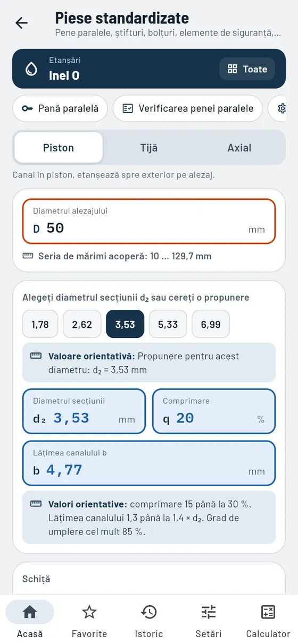Choose section diameter 1,78
298x644 pixels.
pos(40,324)
